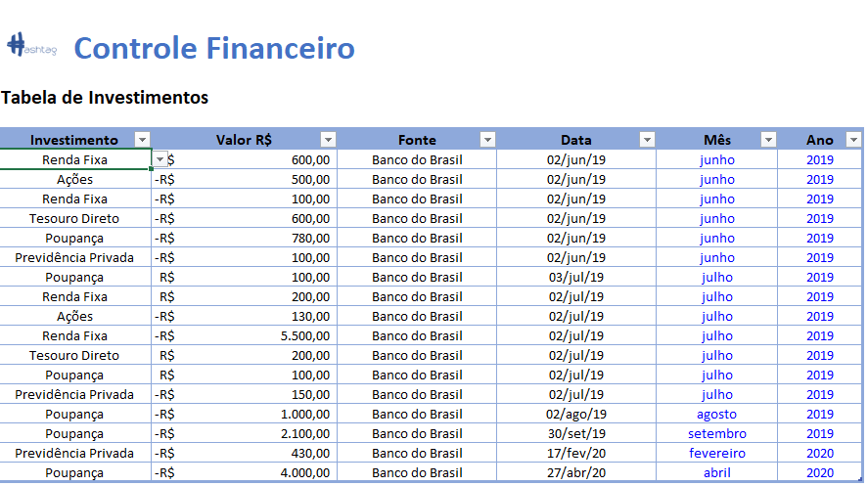Click the table resize handle at bottom-right corner
This screenshot has height=486, width=868.
[x=860, y=480]
